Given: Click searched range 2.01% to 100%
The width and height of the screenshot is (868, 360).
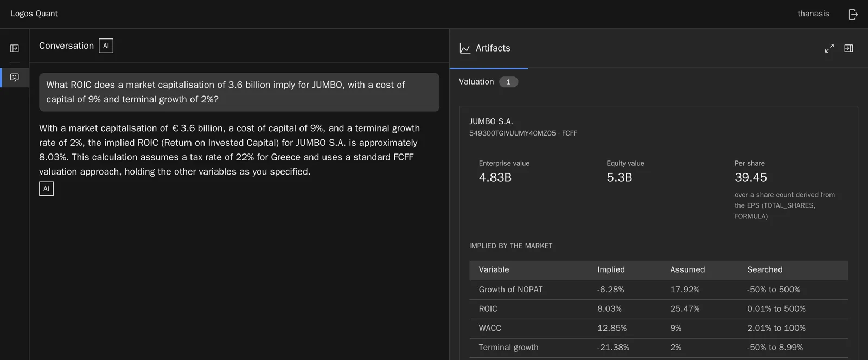Looking at the screenshot, I should pyautogui.click(x=776, y=328).
